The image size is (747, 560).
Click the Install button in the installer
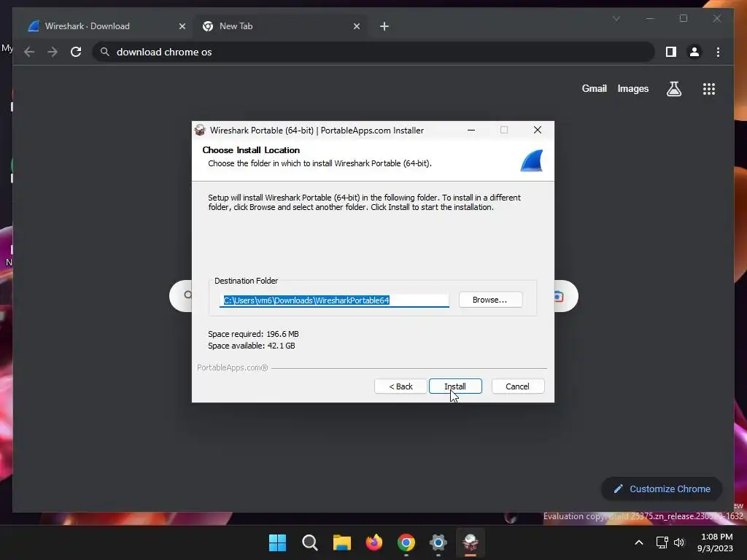(x=455, y=386)
